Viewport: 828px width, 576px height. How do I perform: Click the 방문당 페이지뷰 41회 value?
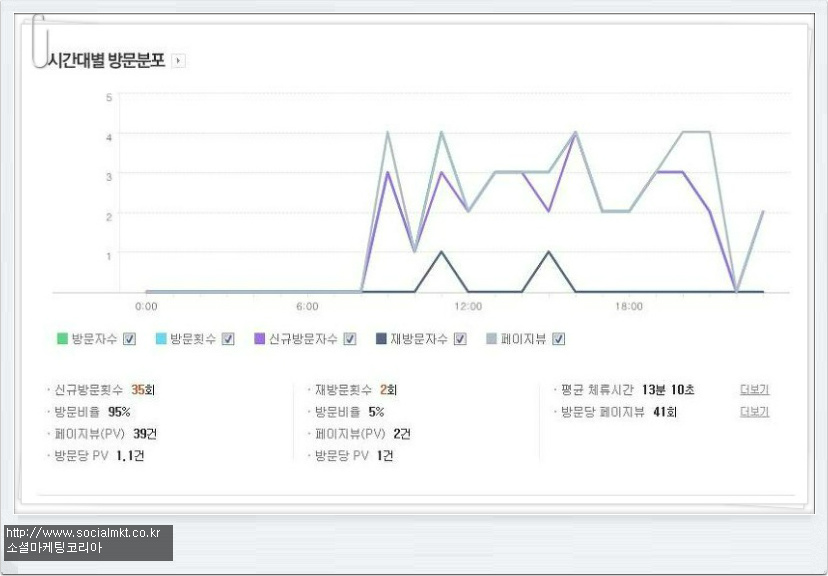pos(665,412)
